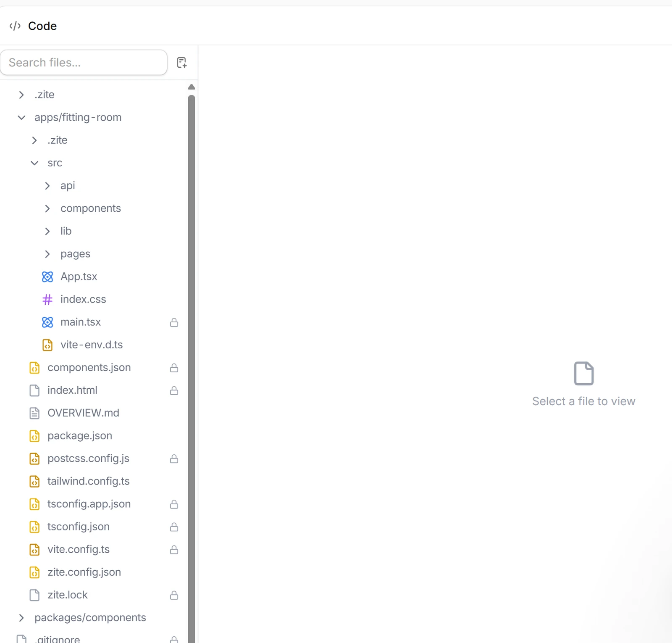Collapse the apps/fitting-room folder
Image resolution: width=672 pixels, height=643 pixels.
21,118
